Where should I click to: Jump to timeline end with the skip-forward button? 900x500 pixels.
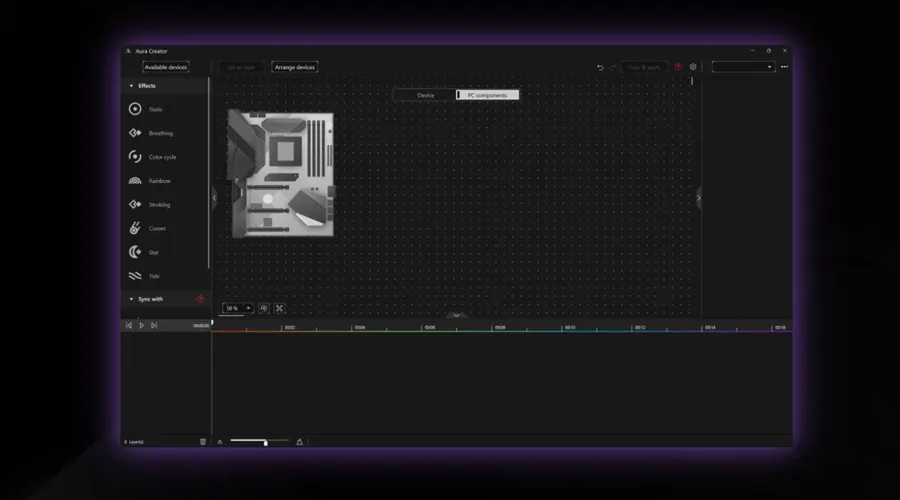pyautogui.click(x=154, y=325)
